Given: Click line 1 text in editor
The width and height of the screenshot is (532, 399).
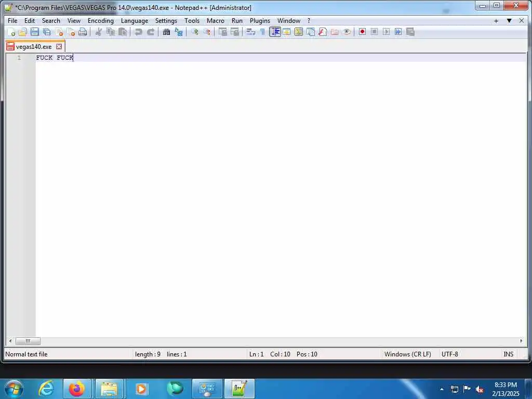Looking at the screenshot, I should click(x=55, y=58).
